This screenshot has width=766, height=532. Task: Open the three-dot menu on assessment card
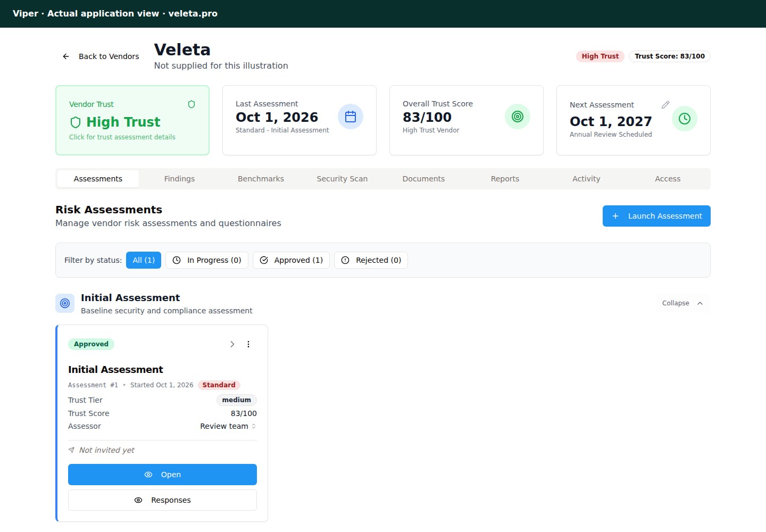[248, 344]
